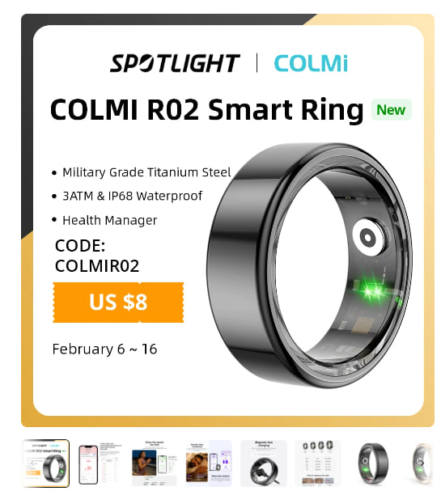View the black ring product thumbnail
Viewport: 441px width, 504px height.
[x=372, y=464]
